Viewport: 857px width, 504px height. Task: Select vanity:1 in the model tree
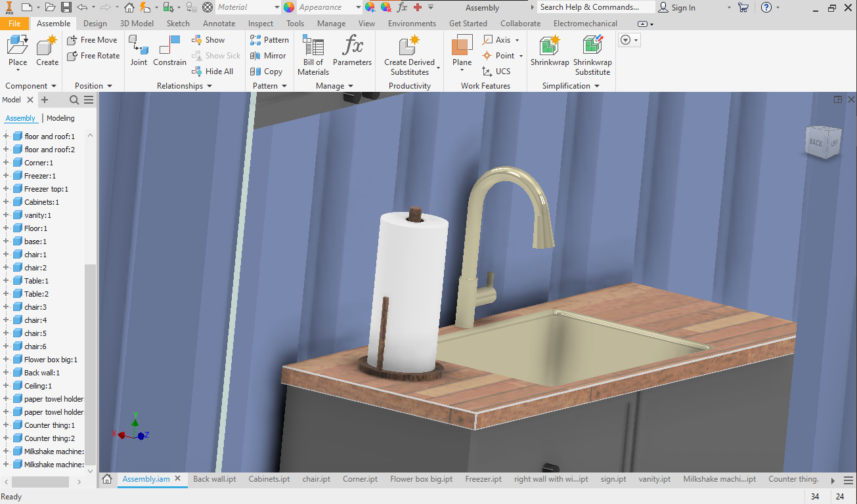pyautogui.click(x=37, y=215)
